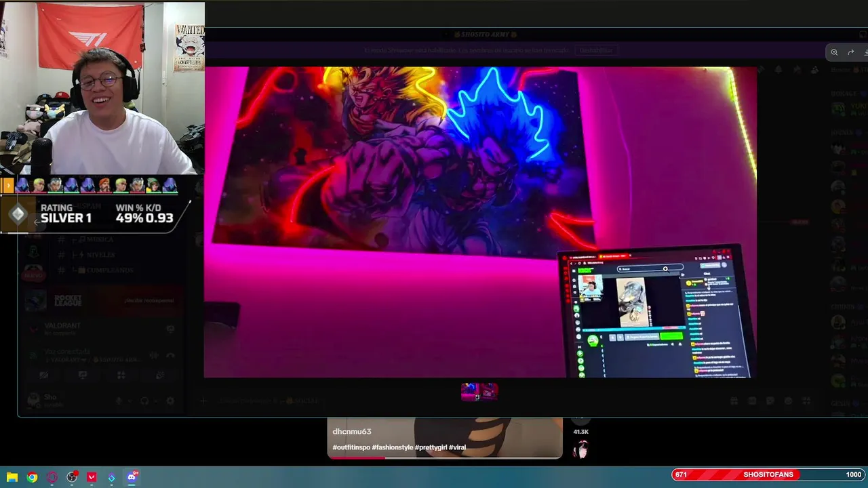Screen dimensions: 868x488
Task: Toggle noise suppression waveform icon
Action: tap(154, 355)
